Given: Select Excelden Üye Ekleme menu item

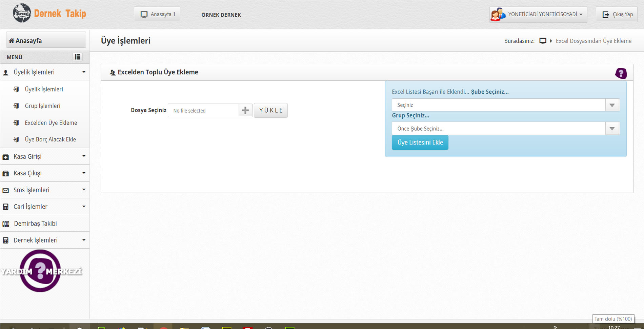Looking at the screenshot, I should pyautogui.click(x=51, y=123).
